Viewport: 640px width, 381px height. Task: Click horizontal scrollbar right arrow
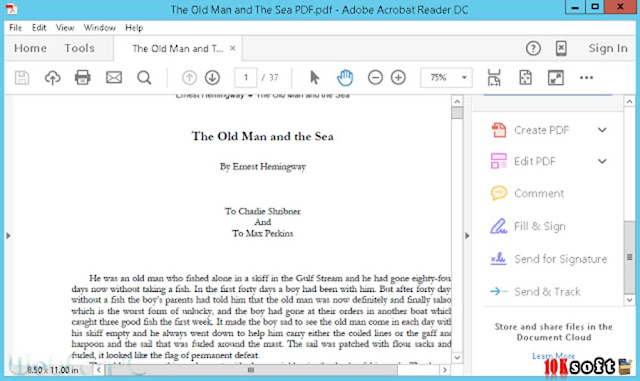tap(445, 370)
